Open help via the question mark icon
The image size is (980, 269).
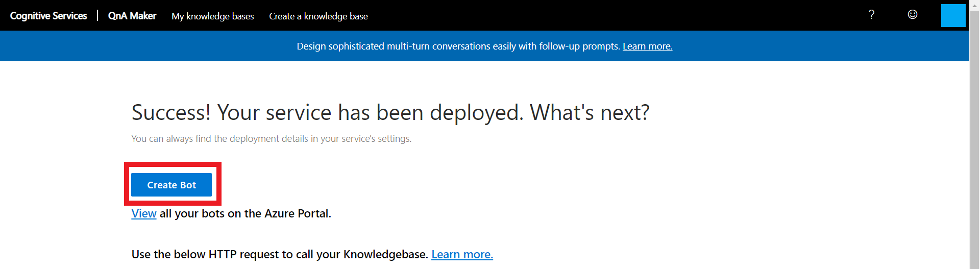(871, 15)
